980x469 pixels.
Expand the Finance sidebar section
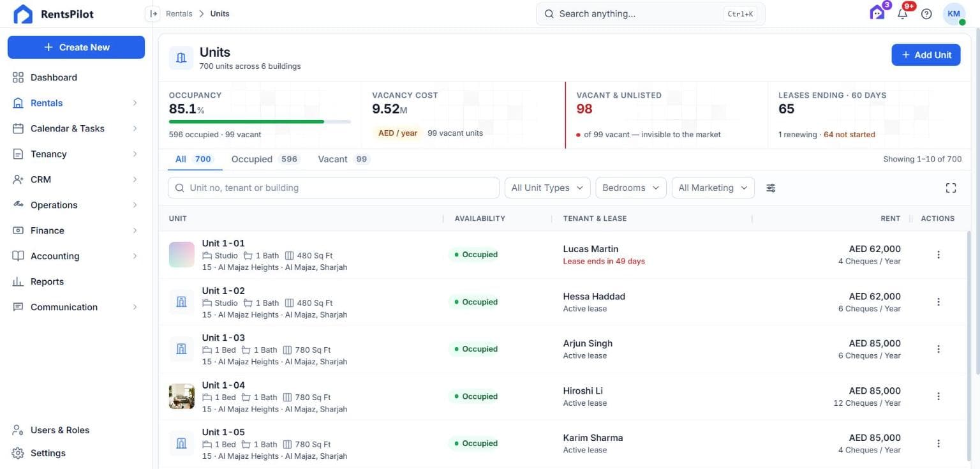coord(76,230)
